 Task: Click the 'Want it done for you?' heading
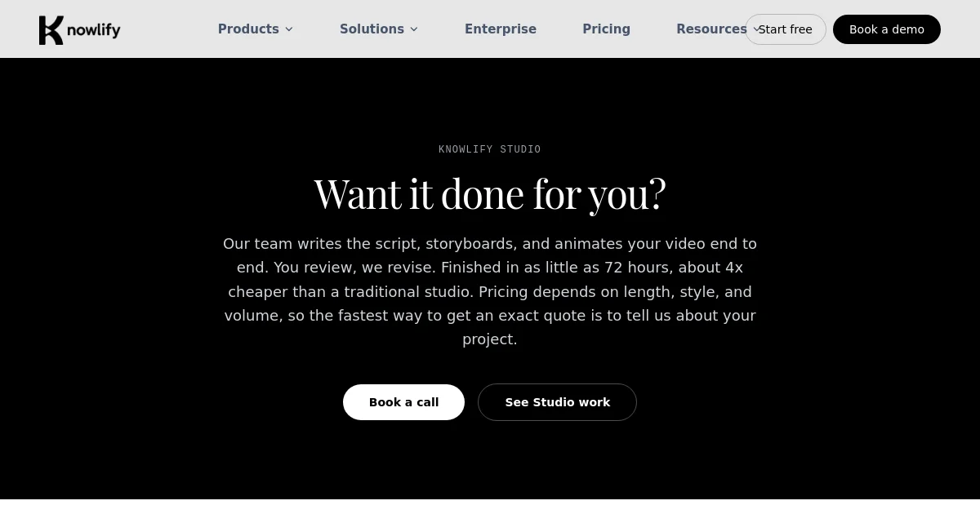[490, 194]
